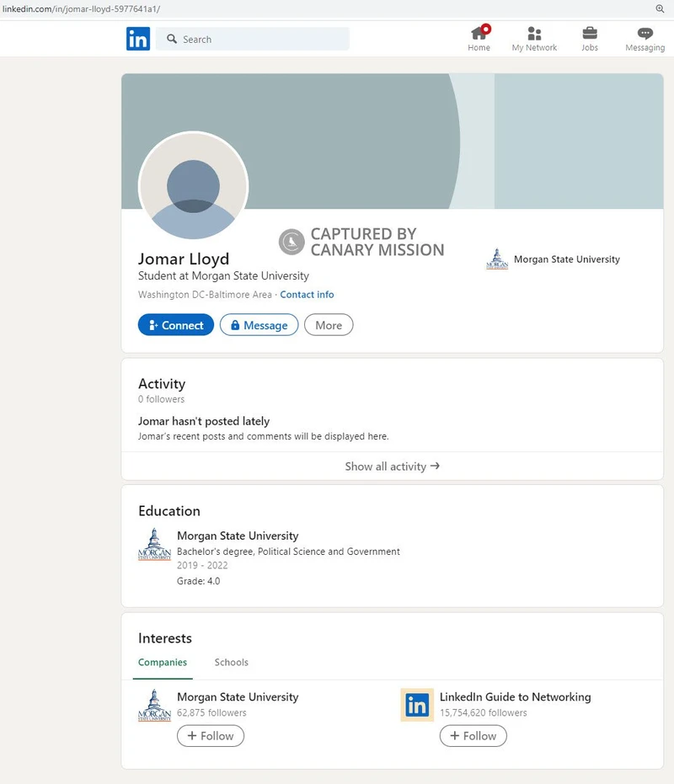Viewport: 674px width, 784px height.
Task: Click the '15,754,620 followers' text
Action: 484,712
